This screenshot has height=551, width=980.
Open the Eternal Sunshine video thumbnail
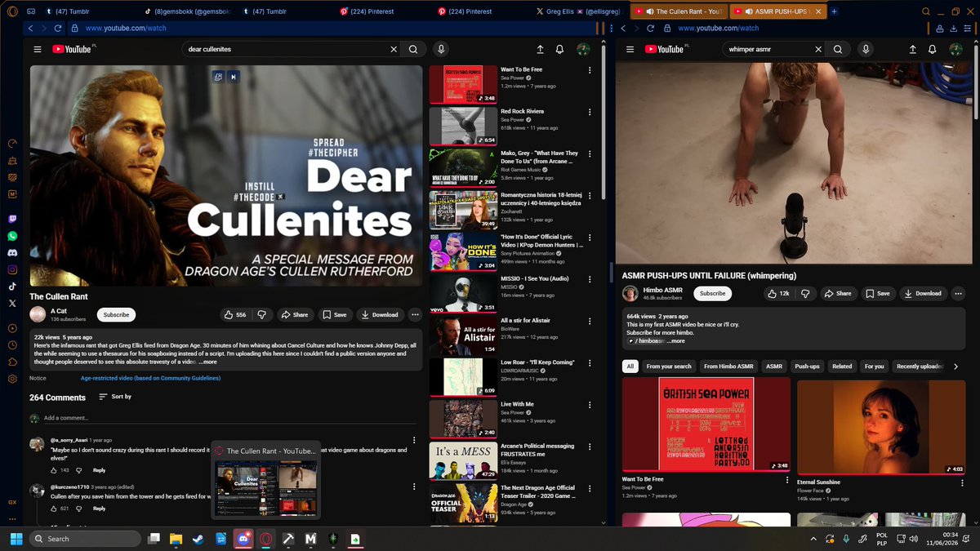point(881,426)
